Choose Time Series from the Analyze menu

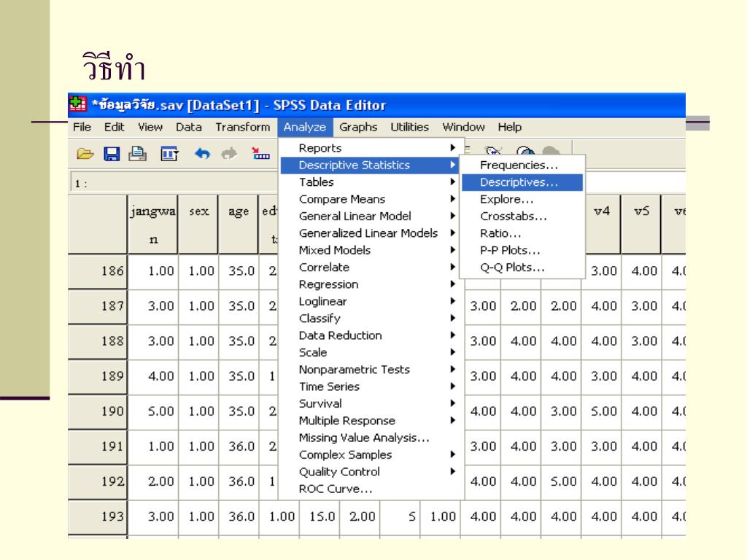coord(369,386)
